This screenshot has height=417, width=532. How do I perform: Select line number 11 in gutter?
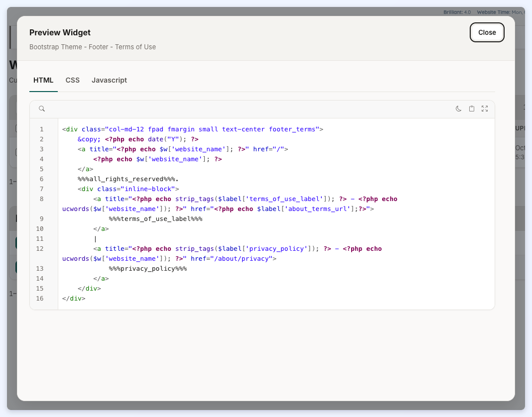pyautogui.click(x=40, y=239)
